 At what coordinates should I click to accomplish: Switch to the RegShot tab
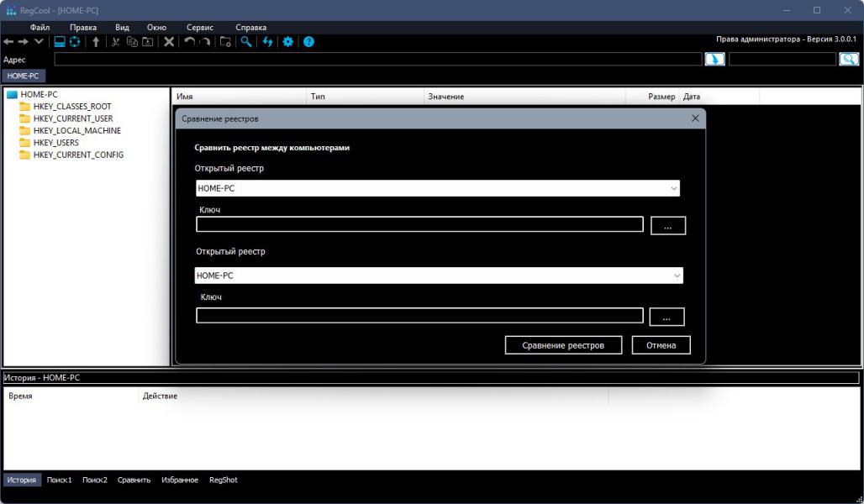(224, 480)
